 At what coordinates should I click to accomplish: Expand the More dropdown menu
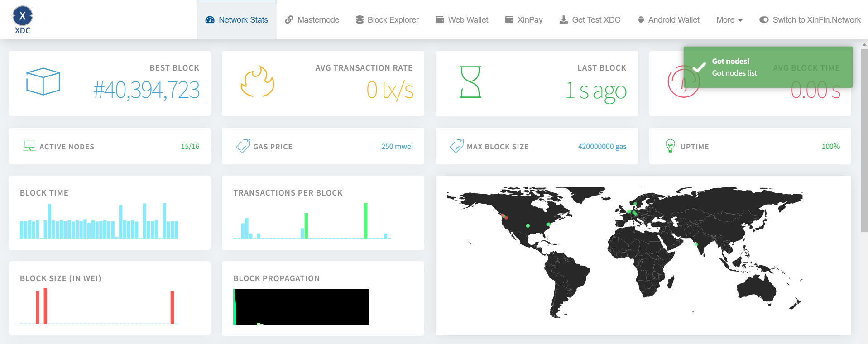[x=729, y=20]
